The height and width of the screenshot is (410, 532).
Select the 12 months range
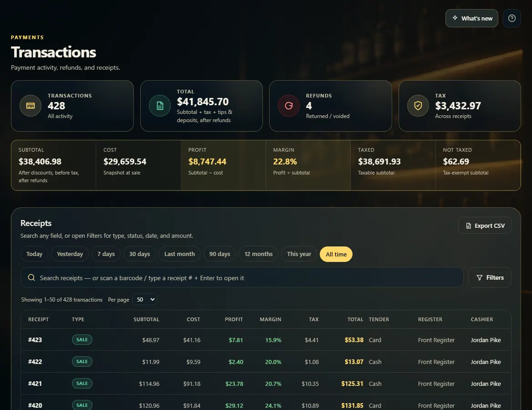[259, 254]
